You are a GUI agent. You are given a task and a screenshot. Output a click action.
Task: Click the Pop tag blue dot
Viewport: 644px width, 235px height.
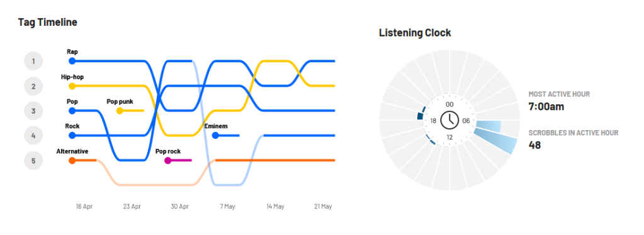72,111
